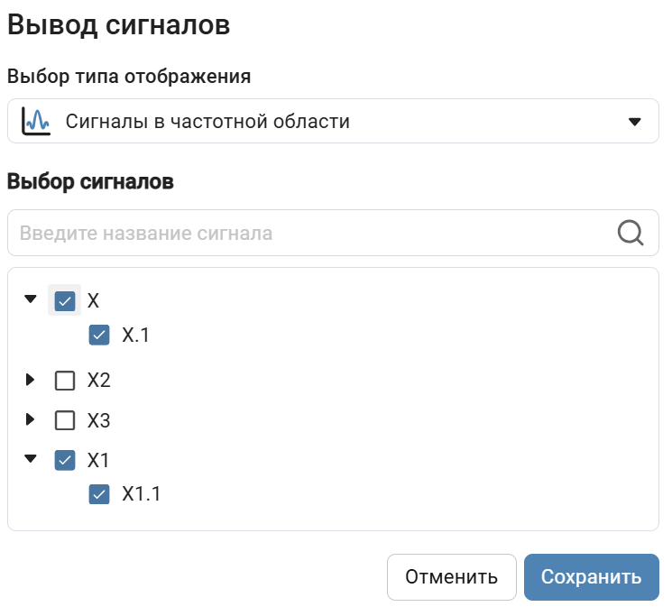
Task: Click the frequency-domain chart icon in the display type field
Action: (35, 121)
